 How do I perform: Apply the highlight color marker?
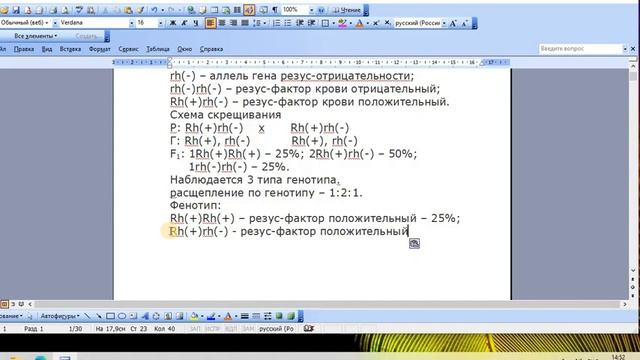point(342,24)
